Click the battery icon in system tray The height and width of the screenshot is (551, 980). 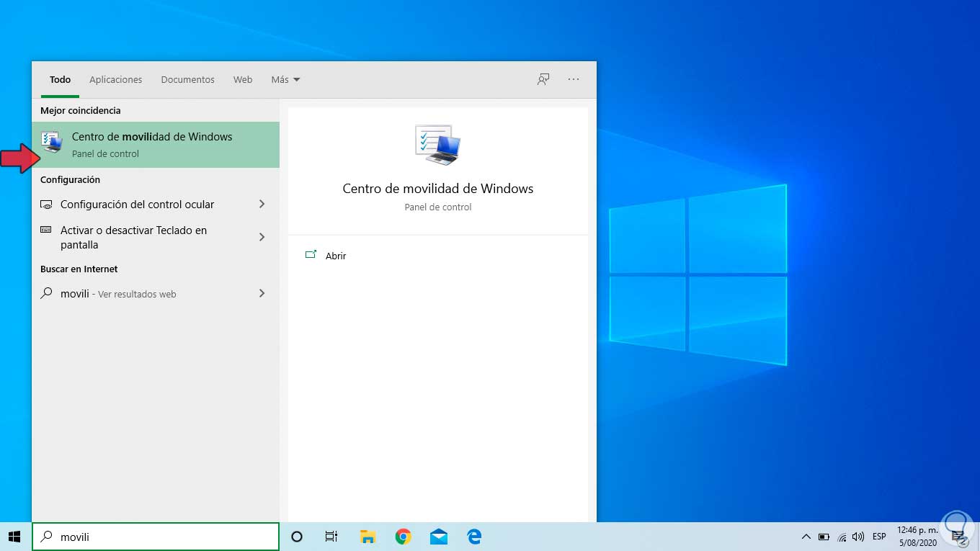point(824,537)
